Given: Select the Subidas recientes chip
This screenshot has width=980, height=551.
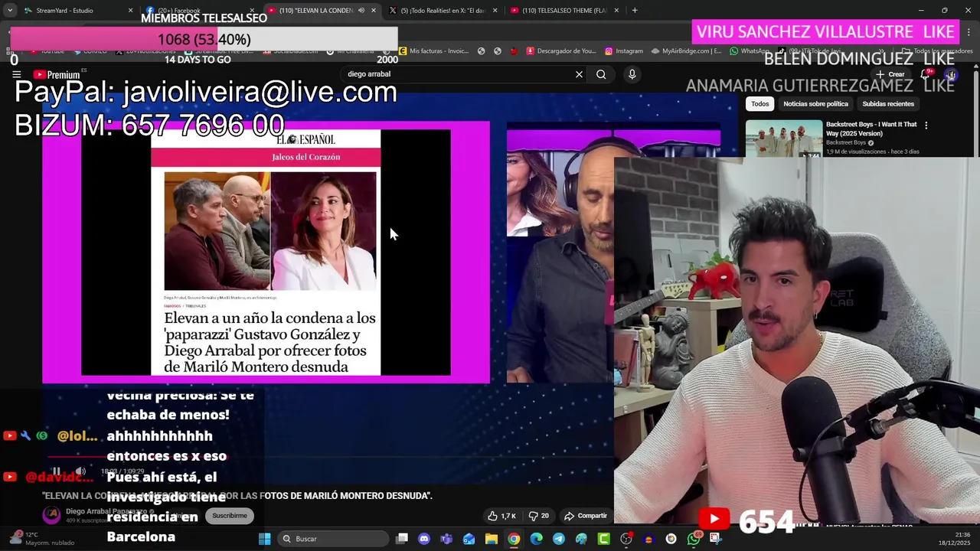Looking at the screenshot, I should pos(888,103).
